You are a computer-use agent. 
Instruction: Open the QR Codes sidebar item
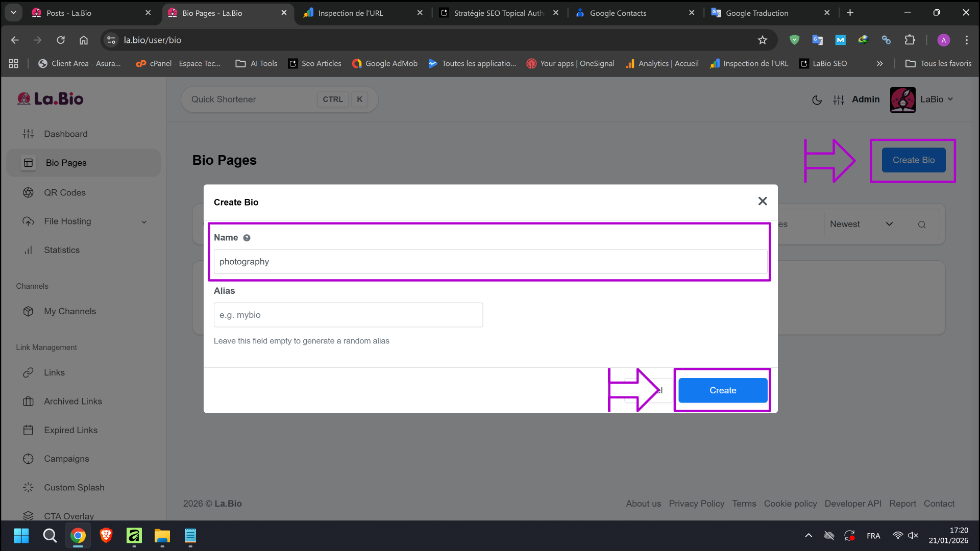64,192
